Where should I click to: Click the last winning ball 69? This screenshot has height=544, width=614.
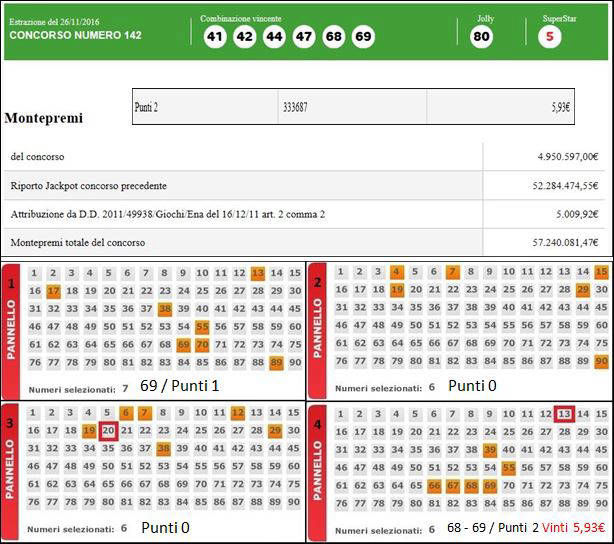pyautogui.click(x=363, y=37)
